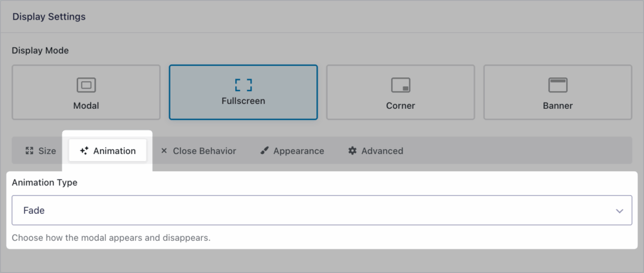Select the Fullscreen display mode card
Screen dimensions: 644x273
click(243, 92)
